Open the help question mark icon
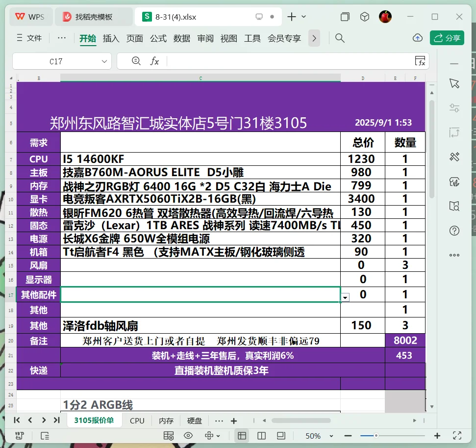Viewport: 476px width, 448px height. tap(454, 231)
